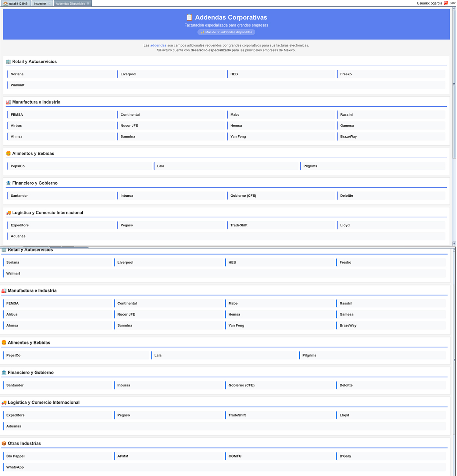Open the WhatsApp addenda entry
The image size is (457, 476).
pos(15,467)
